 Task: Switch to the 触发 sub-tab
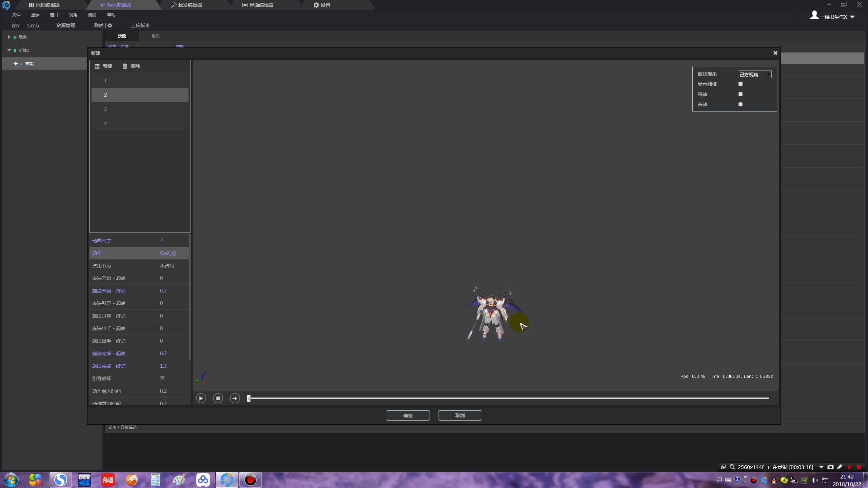click(156, 36)
